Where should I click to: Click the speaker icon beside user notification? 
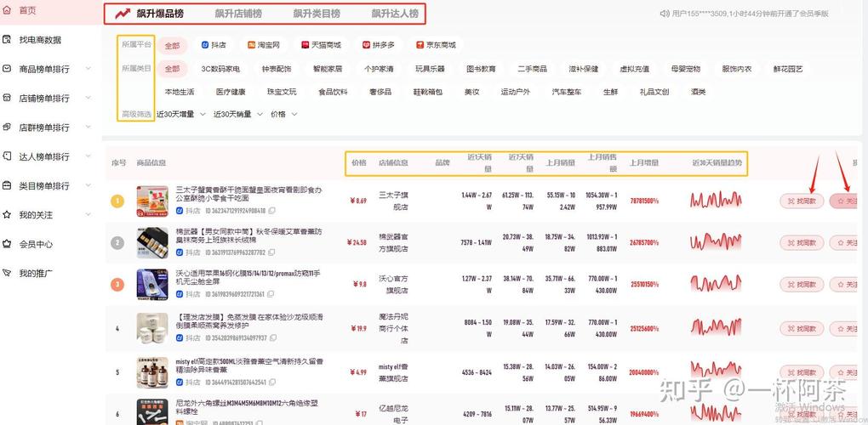coord(665,14)
